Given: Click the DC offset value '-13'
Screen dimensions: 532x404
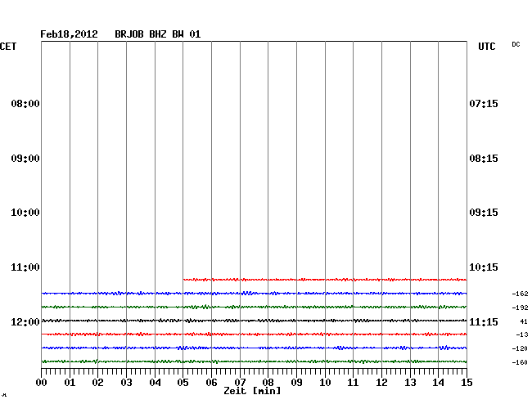Looking at the screenshot, I should (522, 334).
